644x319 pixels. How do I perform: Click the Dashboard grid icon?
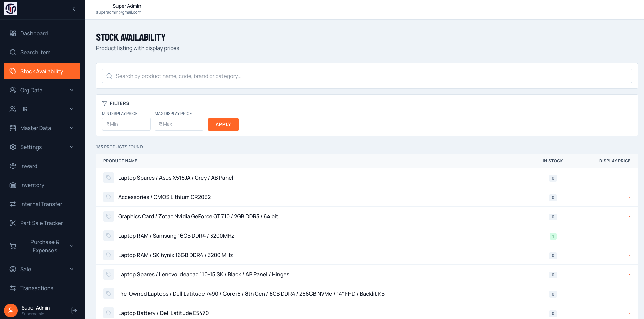point(13,33)
